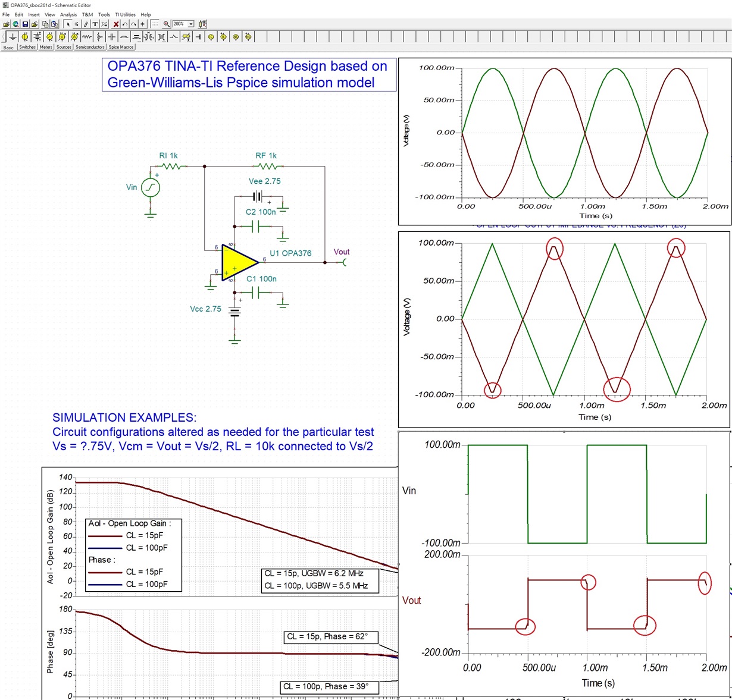
Task: Toggle the grid display icon
Action: (155, 24)
